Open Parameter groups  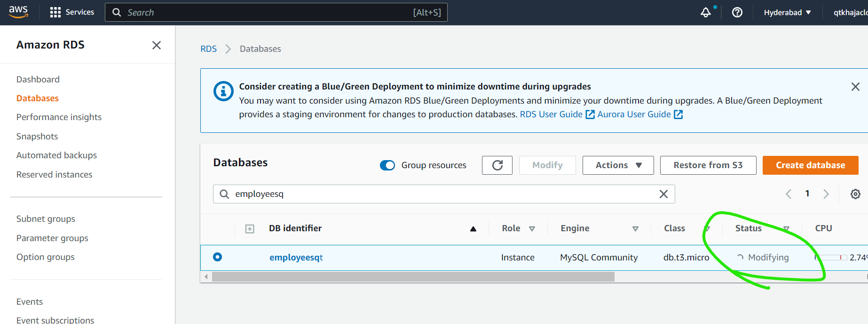(x=52, y=238)
